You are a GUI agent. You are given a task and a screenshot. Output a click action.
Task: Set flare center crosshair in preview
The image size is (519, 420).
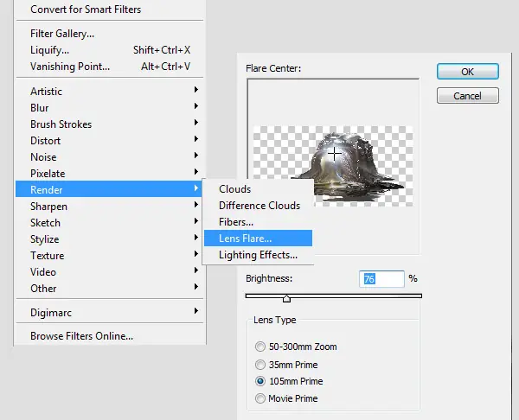point(334,154)
